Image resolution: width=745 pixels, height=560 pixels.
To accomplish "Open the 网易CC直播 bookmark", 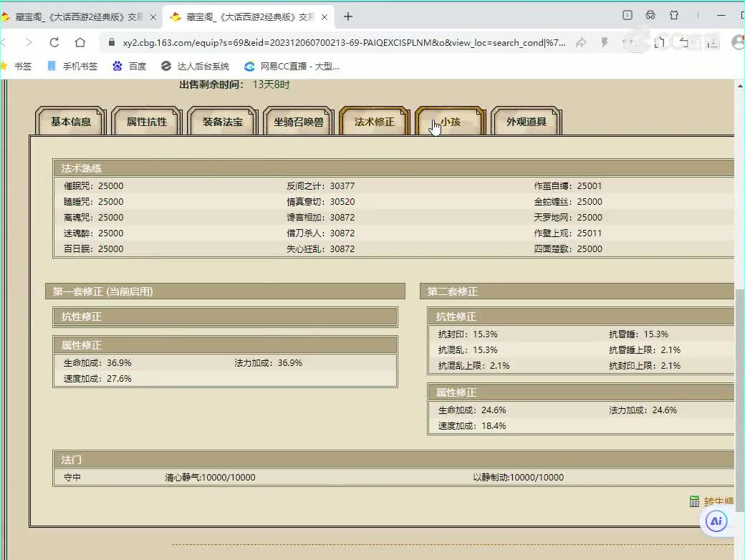I will pos(292,66).
